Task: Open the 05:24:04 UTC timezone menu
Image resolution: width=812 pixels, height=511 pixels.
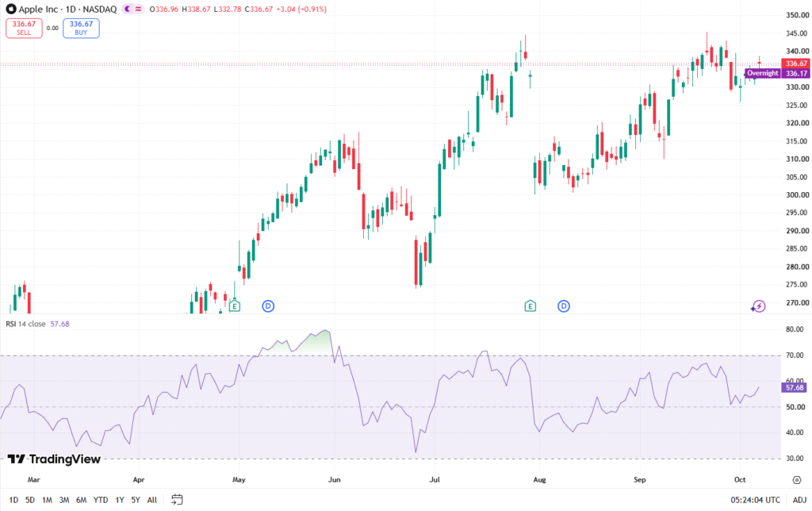Action: pyautogui.click(x=755, y=500)
